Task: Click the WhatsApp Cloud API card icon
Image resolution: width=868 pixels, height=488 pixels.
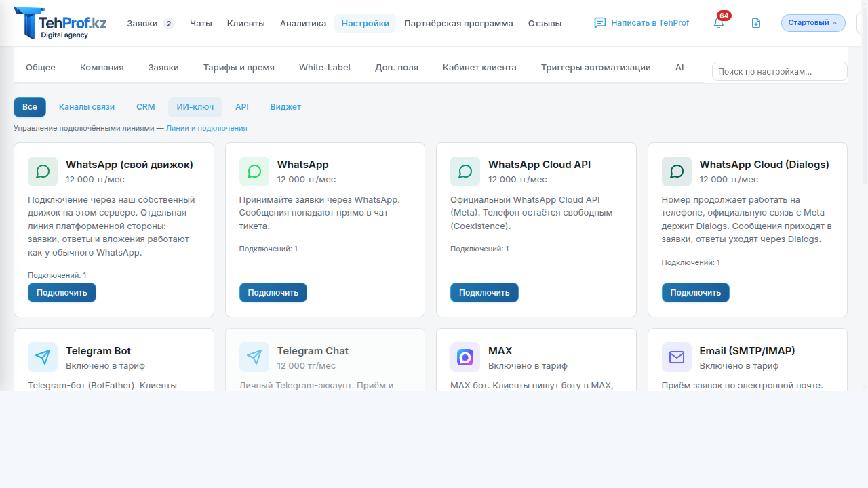Action: point(465,171)
